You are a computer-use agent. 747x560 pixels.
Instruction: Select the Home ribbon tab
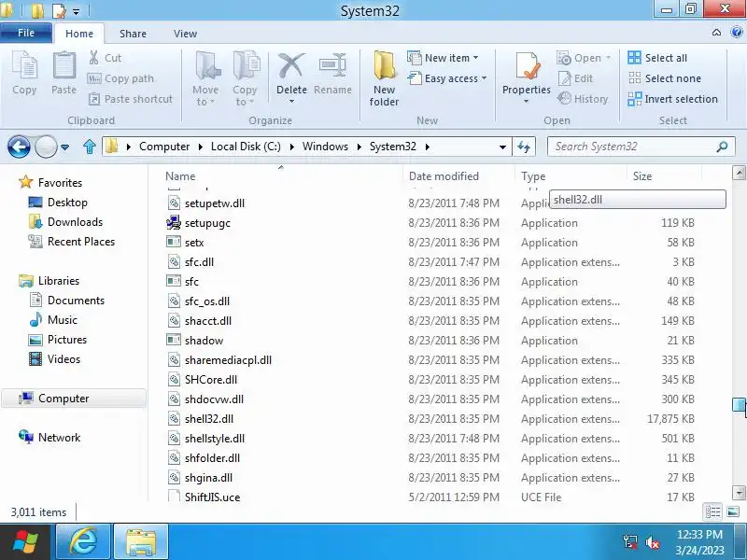[79, 34]
